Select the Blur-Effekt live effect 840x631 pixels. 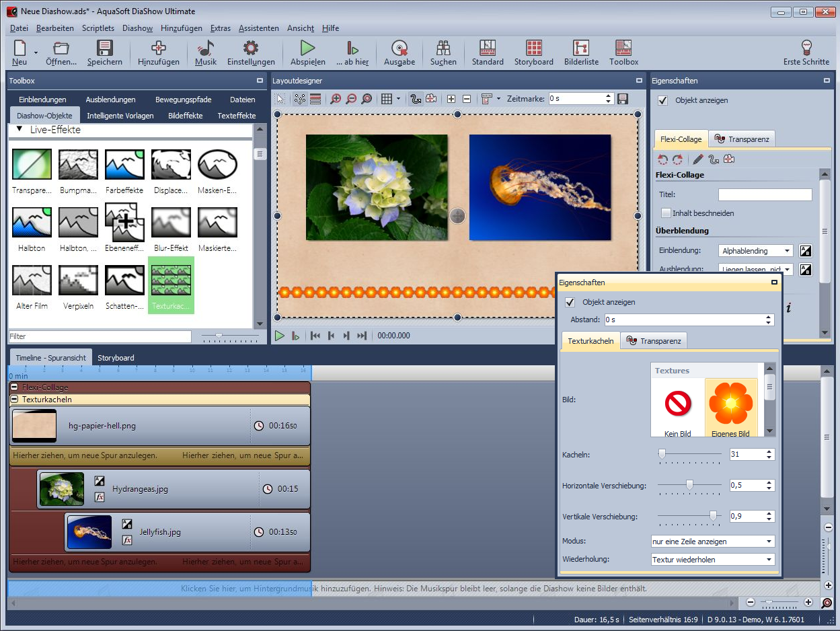(171, 223)
